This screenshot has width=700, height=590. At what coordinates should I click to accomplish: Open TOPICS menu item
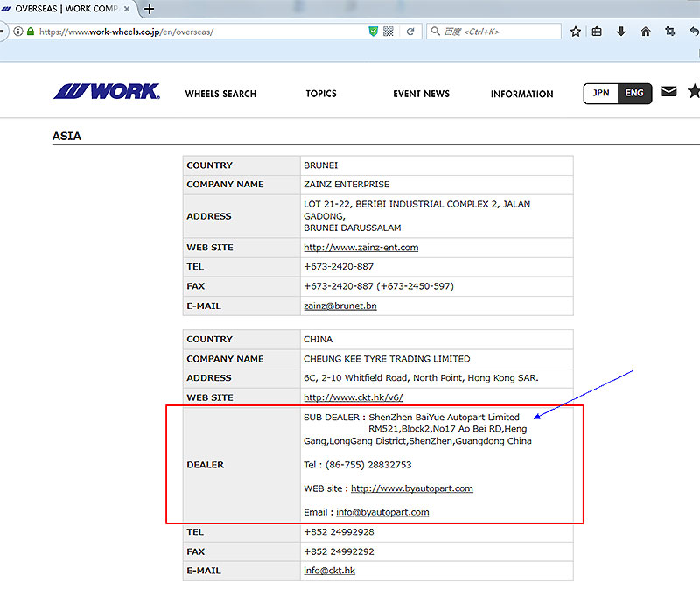pos(321,94)
